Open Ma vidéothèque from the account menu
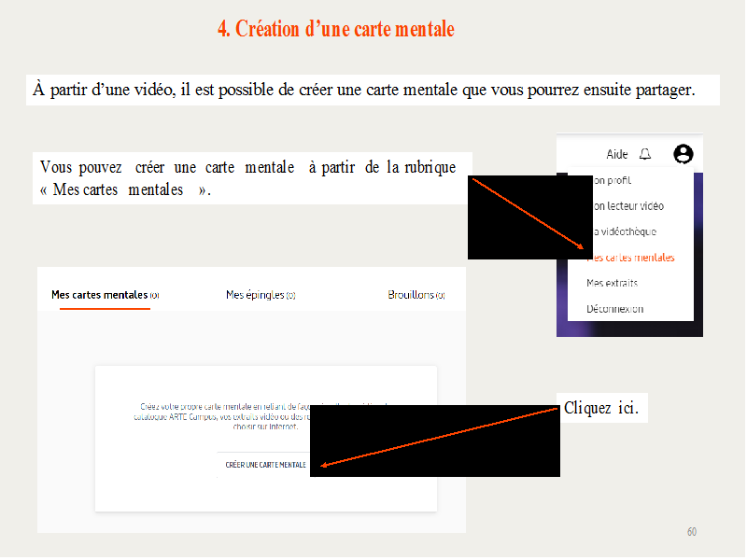 624,231
